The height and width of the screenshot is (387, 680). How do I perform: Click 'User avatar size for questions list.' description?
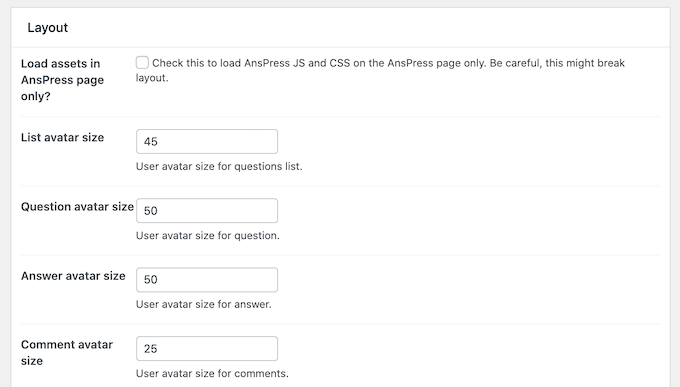[x=219, y=167]
